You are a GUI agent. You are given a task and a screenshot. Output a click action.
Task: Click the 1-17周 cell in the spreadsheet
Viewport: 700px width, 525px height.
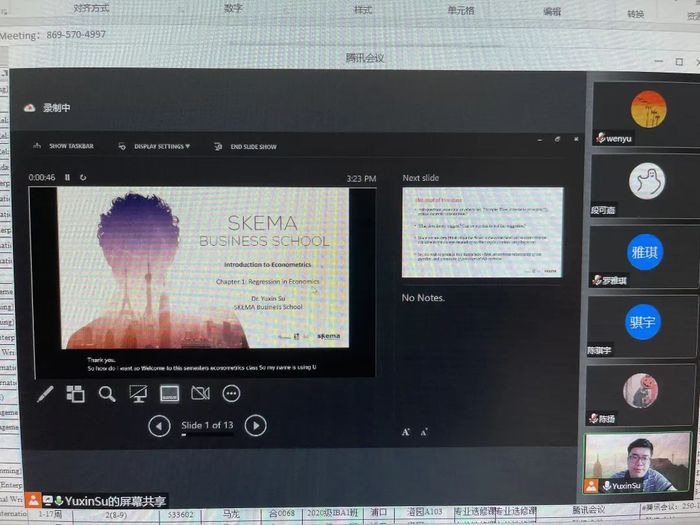(x=50, y=514)
